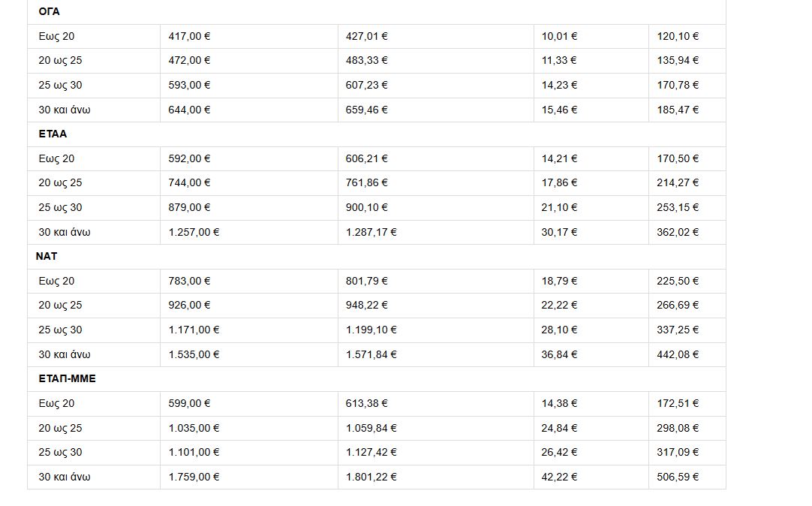The image size is (812, 506).
Task: Click the 506,59 € value
Action: [x=678, y=477]
